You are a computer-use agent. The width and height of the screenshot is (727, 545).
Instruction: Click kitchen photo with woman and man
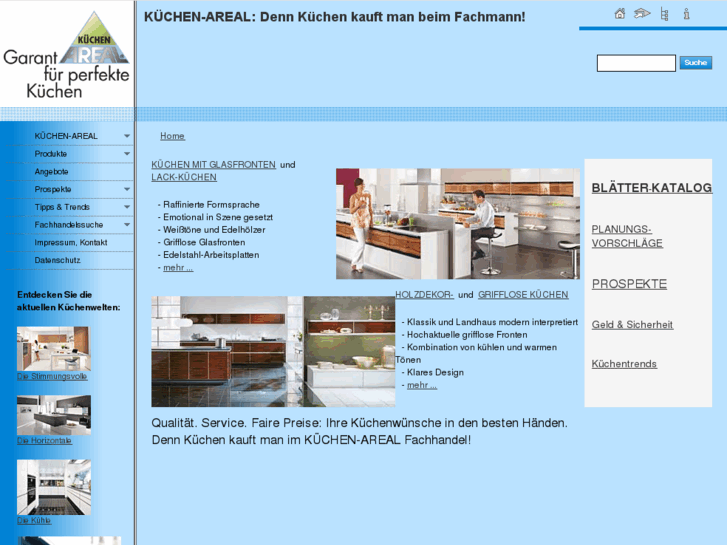tap(458, 224)
